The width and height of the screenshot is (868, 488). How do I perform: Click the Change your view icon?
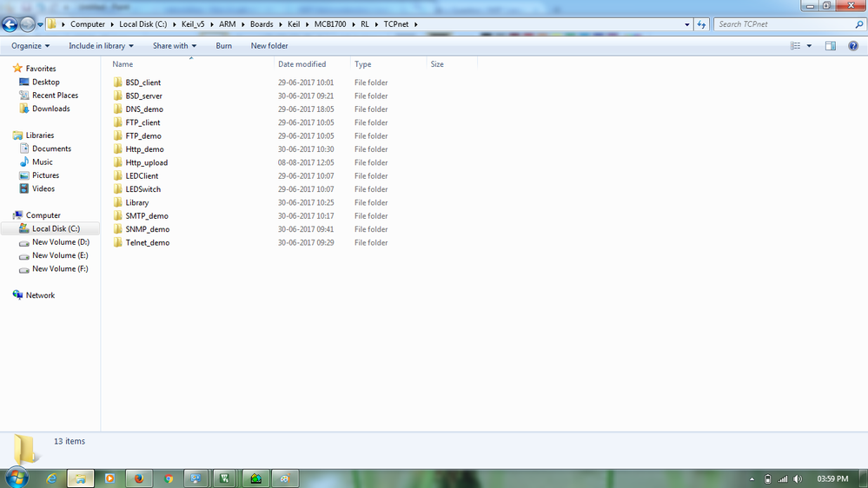(796, 46)
